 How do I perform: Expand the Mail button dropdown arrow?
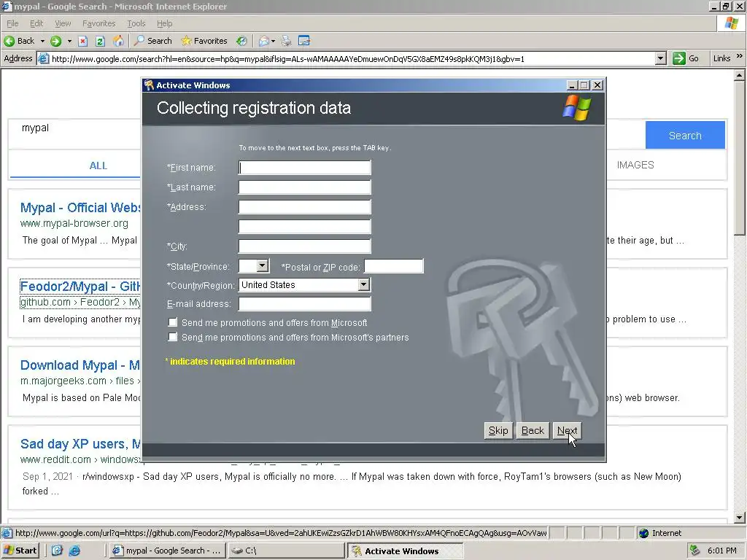point(273,41)
